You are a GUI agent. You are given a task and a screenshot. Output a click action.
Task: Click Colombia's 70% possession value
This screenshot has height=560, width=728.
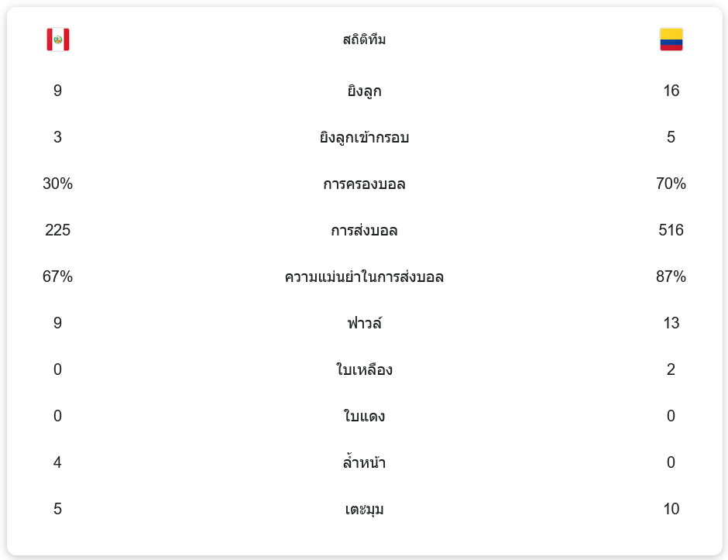click(671, 184)
